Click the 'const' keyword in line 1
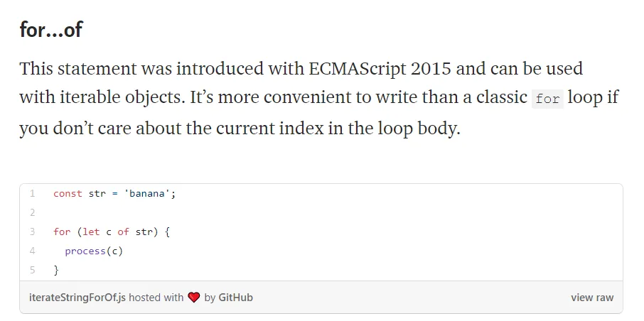 [68, 193]
